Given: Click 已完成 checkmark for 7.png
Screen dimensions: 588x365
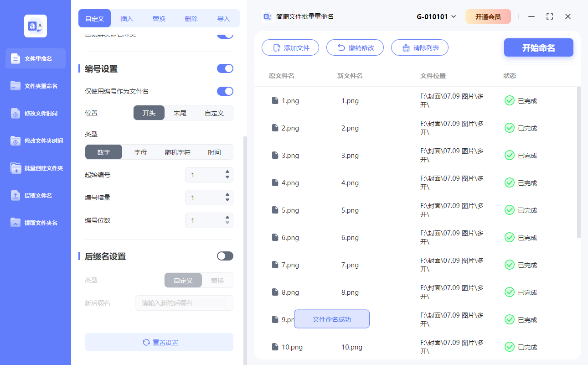Looking at the screenshot, I should tap(510, 265).
